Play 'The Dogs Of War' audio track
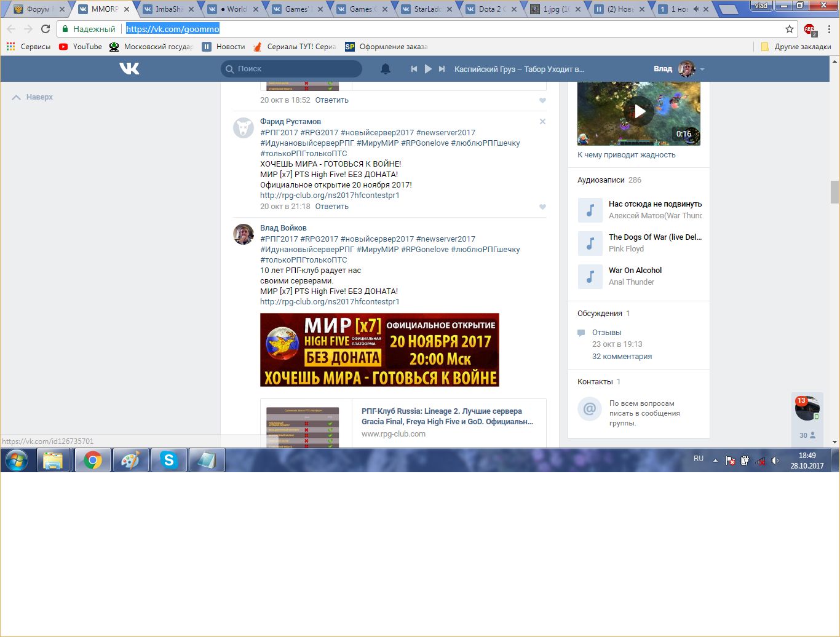This screenshot has width=840, height=637. point(590,243)
